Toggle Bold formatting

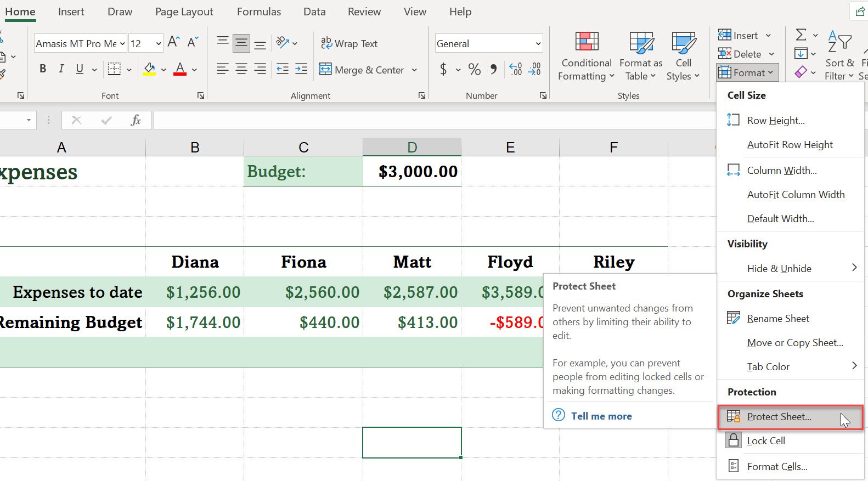43,69
